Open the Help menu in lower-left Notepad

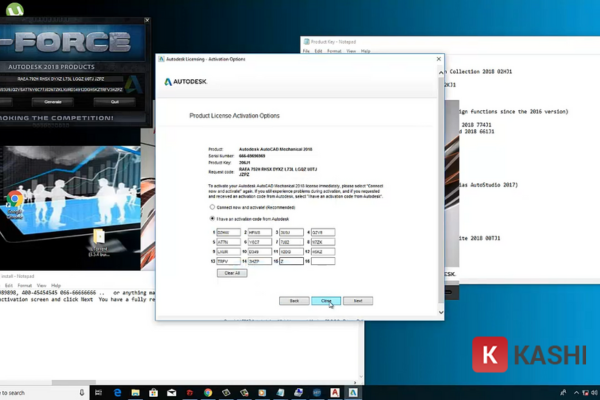tap(55, 285)
